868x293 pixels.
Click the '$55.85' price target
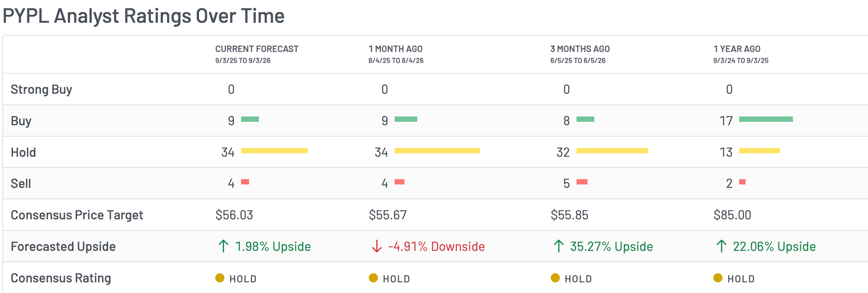(x=570, y=215)
